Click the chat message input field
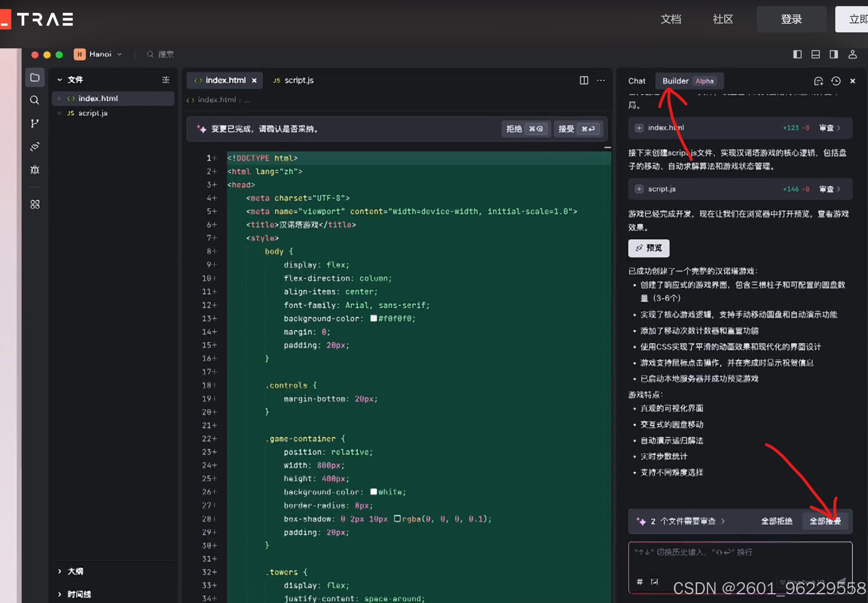This screenshot has height=603, width=868. (740, 567)
